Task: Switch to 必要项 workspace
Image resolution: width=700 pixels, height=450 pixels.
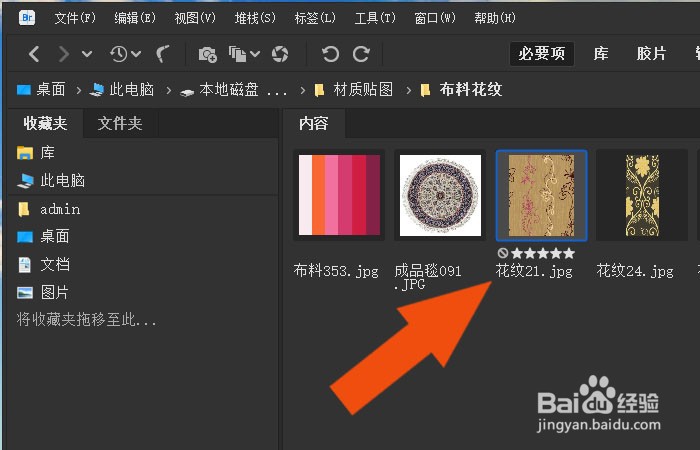Action: point(542,54)
